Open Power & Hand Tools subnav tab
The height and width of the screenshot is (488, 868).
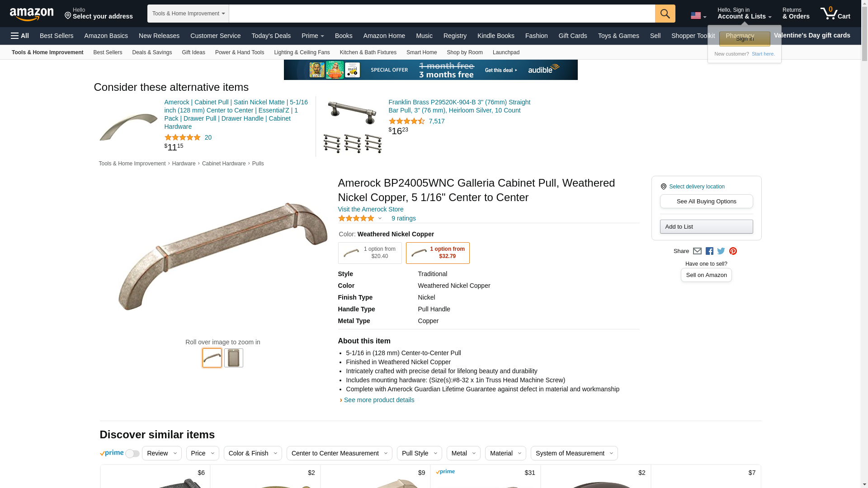[240, 52]
